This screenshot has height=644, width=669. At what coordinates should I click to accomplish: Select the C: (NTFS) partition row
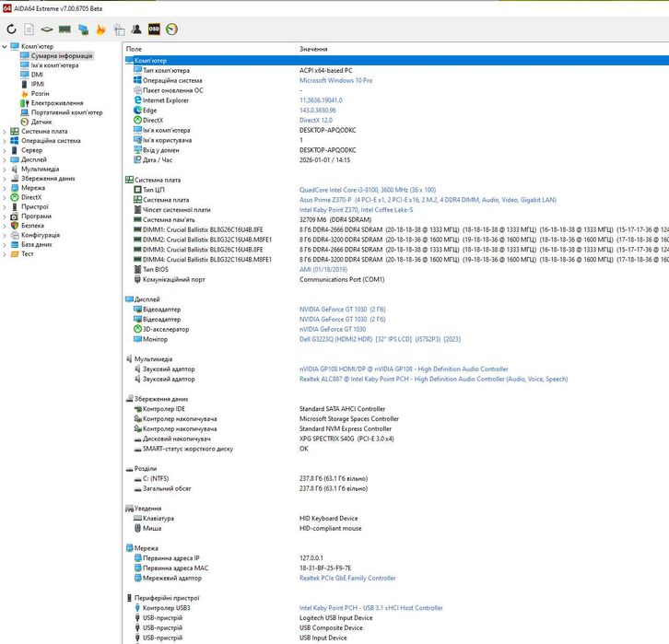pos(397,478)
